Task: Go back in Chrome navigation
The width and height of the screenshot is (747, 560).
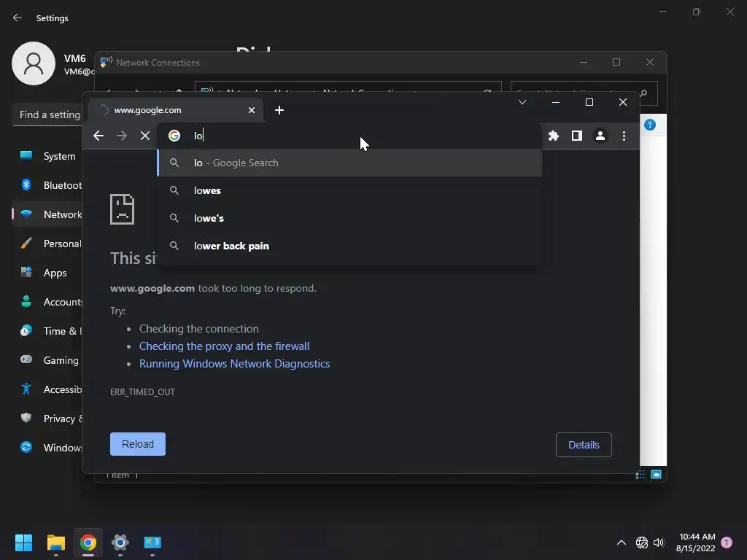Action: [98, 136]
